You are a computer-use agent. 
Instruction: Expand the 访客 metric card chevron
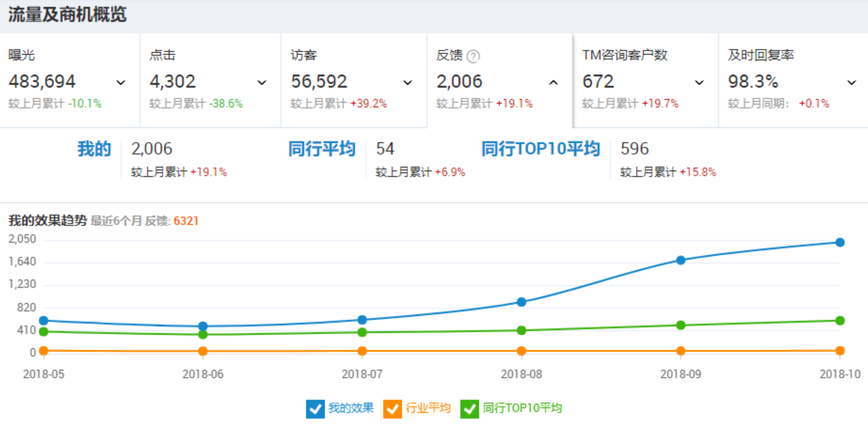407,83
